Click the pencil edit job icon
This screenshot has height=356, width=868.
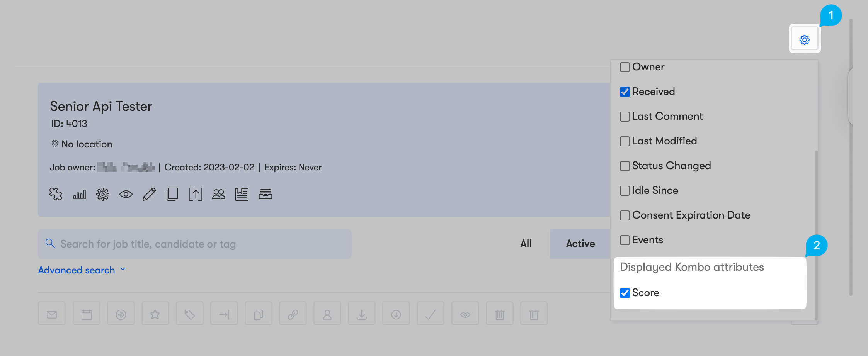[x=149, y=194]
